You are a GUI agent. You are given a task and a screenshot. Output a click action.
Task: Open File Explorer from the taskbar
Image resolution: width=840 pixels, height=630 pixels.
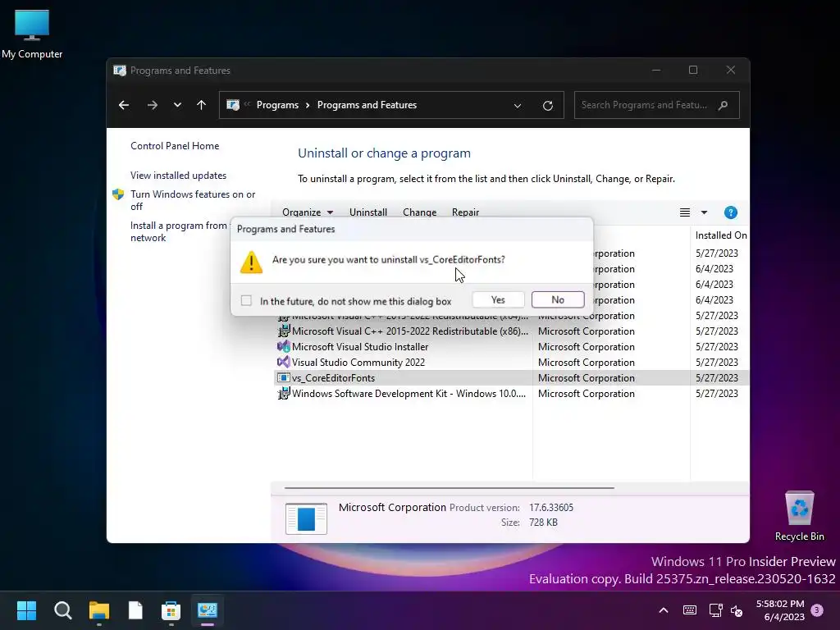[99, 610]
